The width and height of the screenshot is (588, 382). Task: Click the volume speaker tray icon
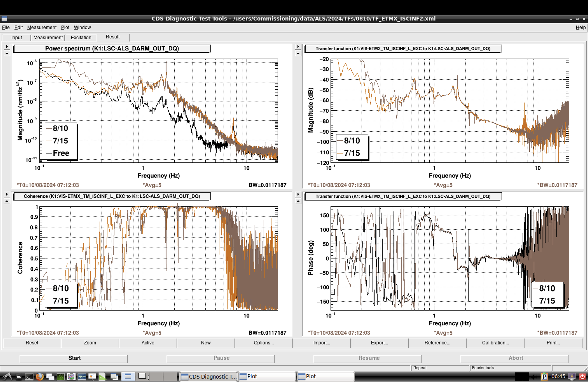coord(534,377)
